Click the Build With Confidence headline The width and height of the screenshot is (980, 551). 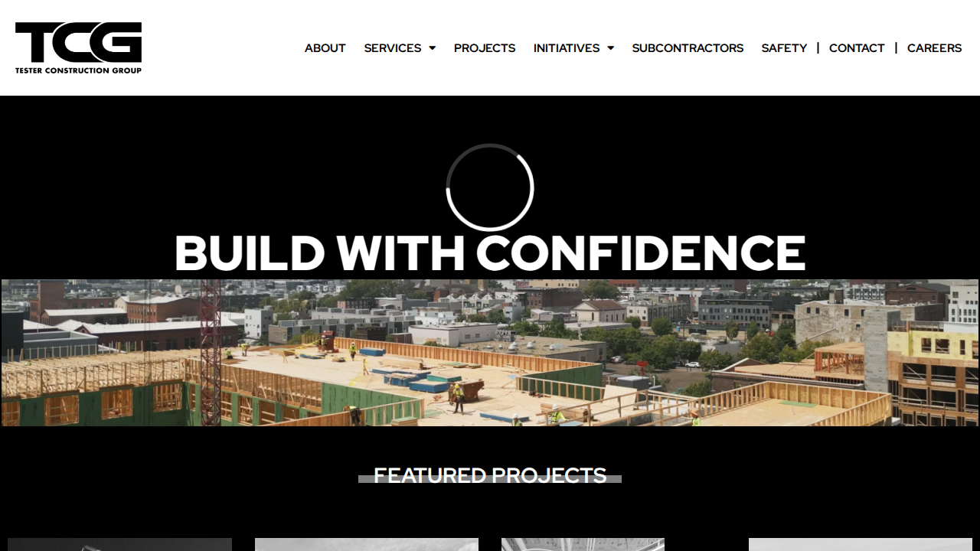tap(490, 253)
